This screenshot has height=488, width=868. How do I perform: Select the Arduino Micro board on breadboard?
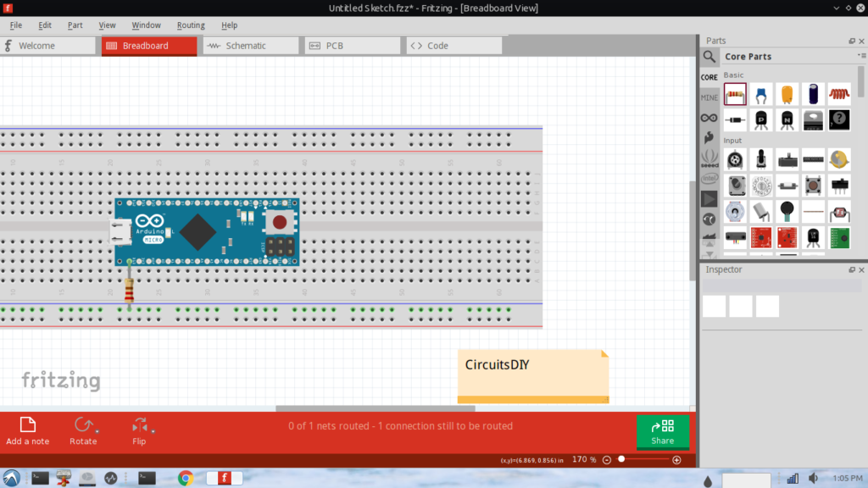point(206,232)
